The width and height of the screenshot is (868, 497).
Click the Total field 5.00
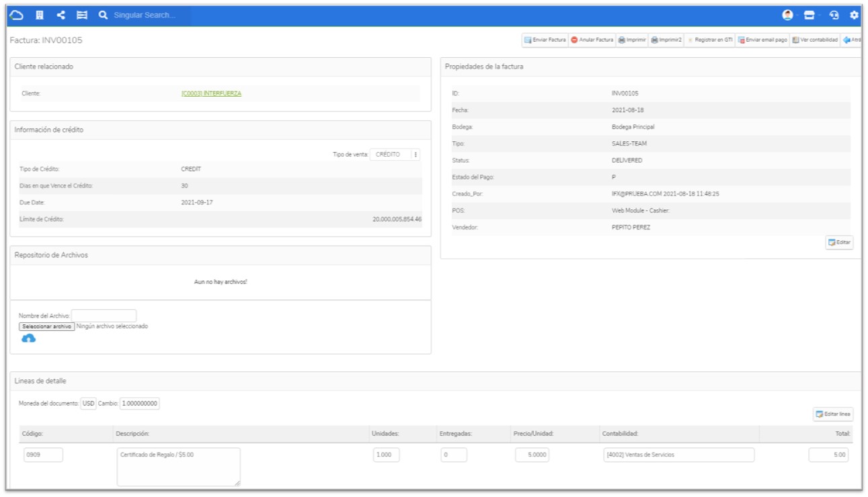point(828,455)
